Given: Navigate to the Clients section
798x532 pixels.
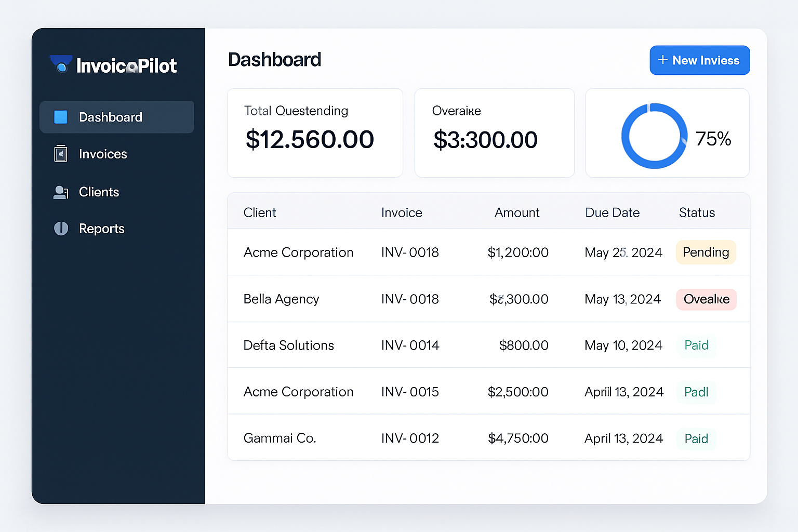Looking at the screenshot, I should pyautogui.click(x=99, y=192).
